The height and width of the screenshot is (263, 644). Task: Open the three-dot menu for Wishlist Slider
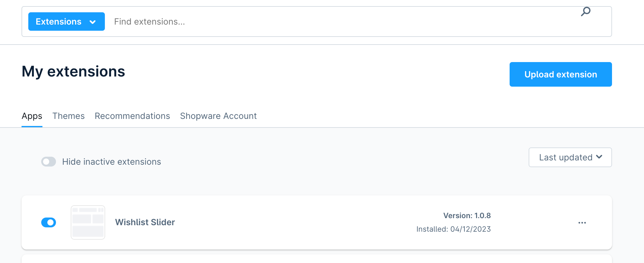pyautogui.click(x=582, y=223)
